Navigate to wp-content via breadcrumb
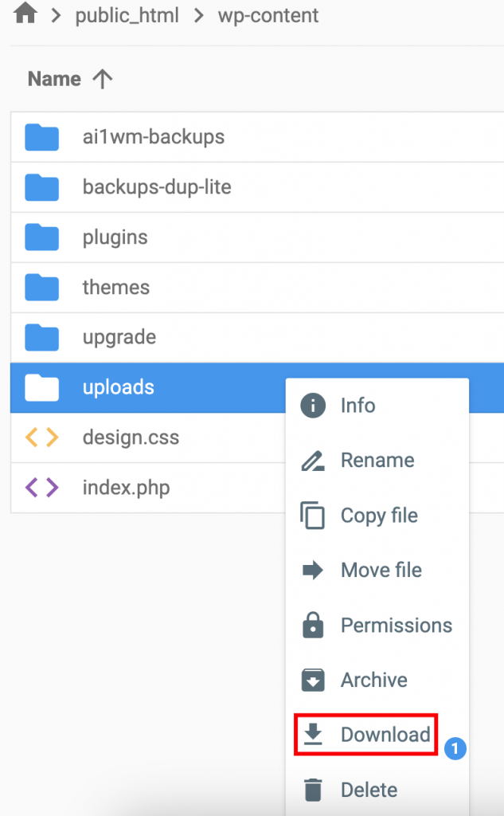Viewport: 504px width, 816px height. [268, 14]
